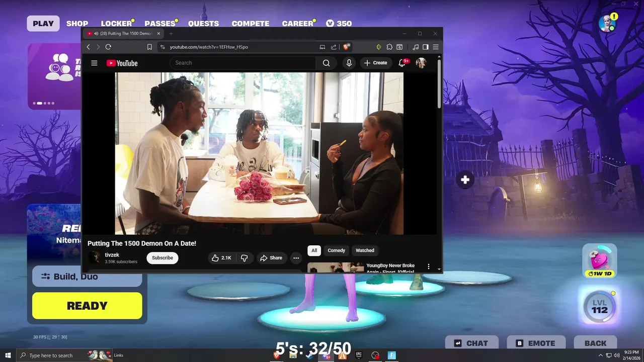644x362 pixels.
Task: Open Fortnite SHOP tab
Action: coord(77,24)
